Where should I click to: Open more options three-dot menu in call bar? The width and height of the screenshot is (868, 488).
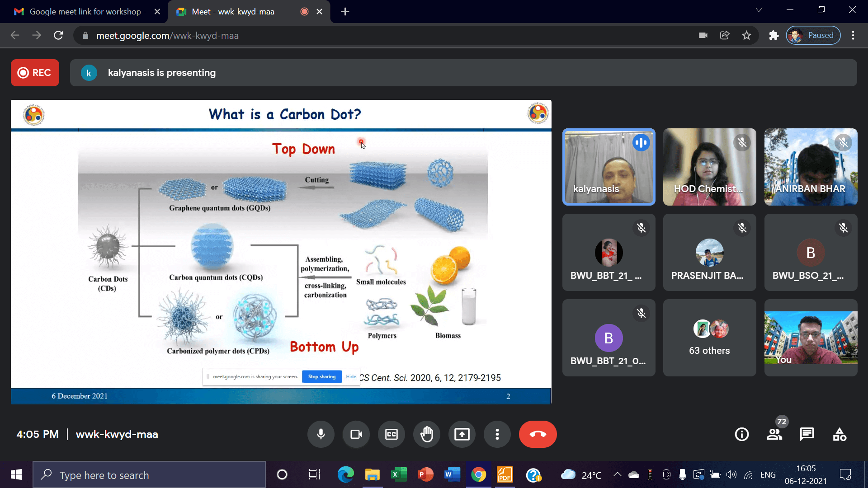[497, 434]
